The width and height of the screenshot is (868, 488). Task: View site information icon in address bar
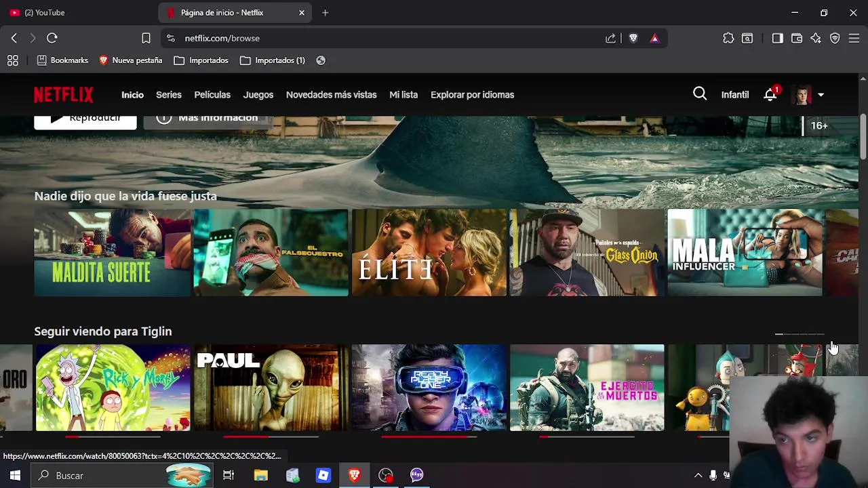(x=170, y=38)
